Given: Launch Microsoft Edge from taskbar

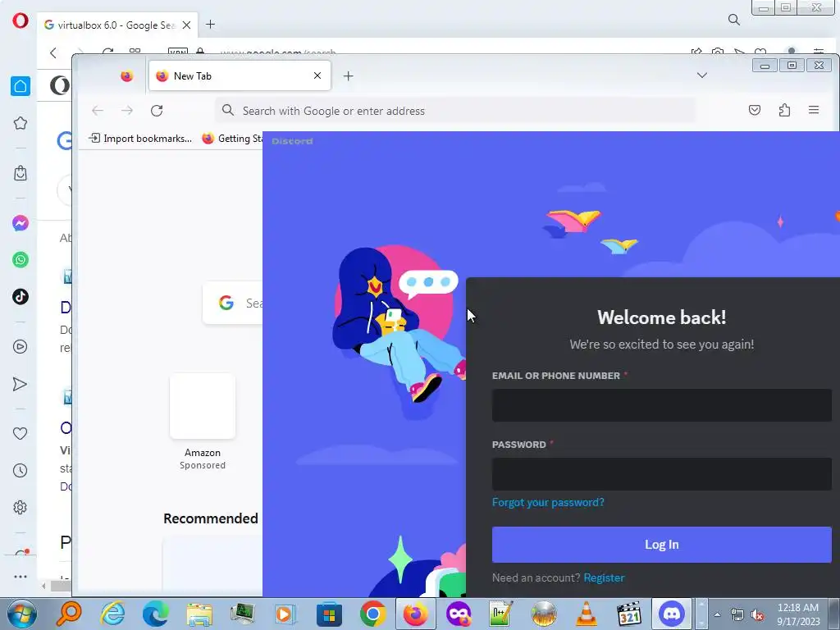Looking at the screenshot, I should (155, 614).
